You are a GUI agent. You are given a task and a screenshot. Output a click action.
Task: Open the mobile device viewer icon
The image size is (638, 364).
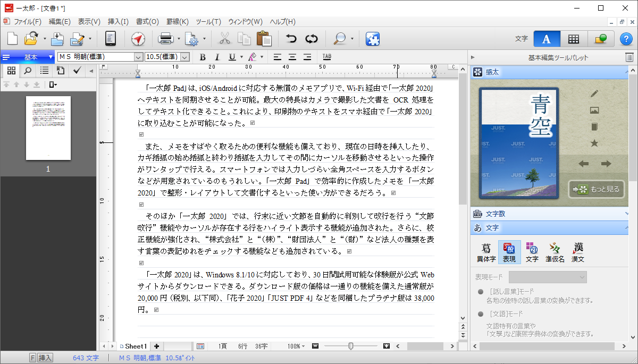click(x=111, y=39)
